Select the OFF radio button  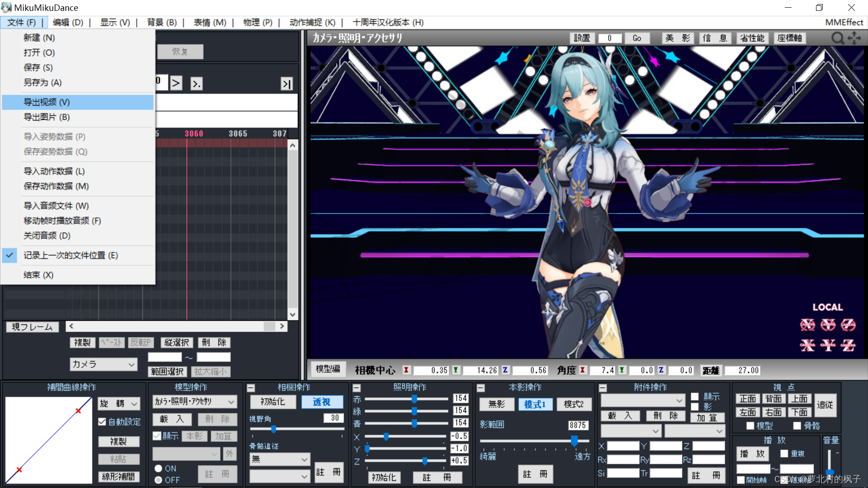coord(158,480)
